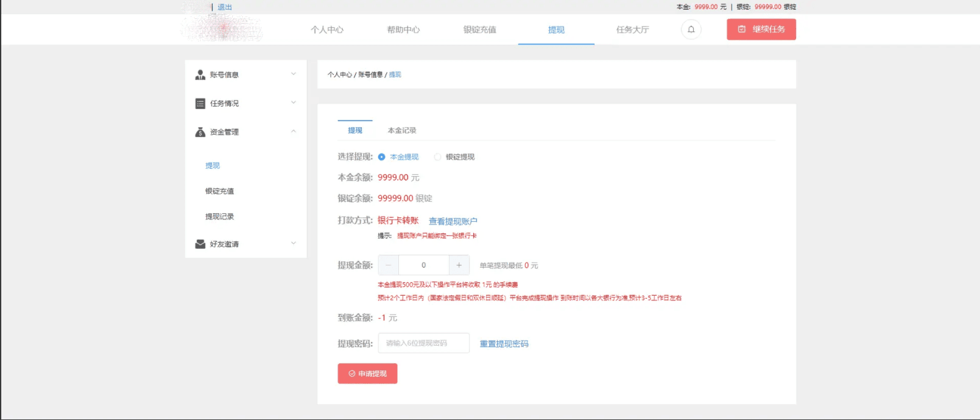Collapse the 资金管理 sidebar section chevron
Image resolution: width=980 pixels, height=420 pixels.
[x=294, y=132]
